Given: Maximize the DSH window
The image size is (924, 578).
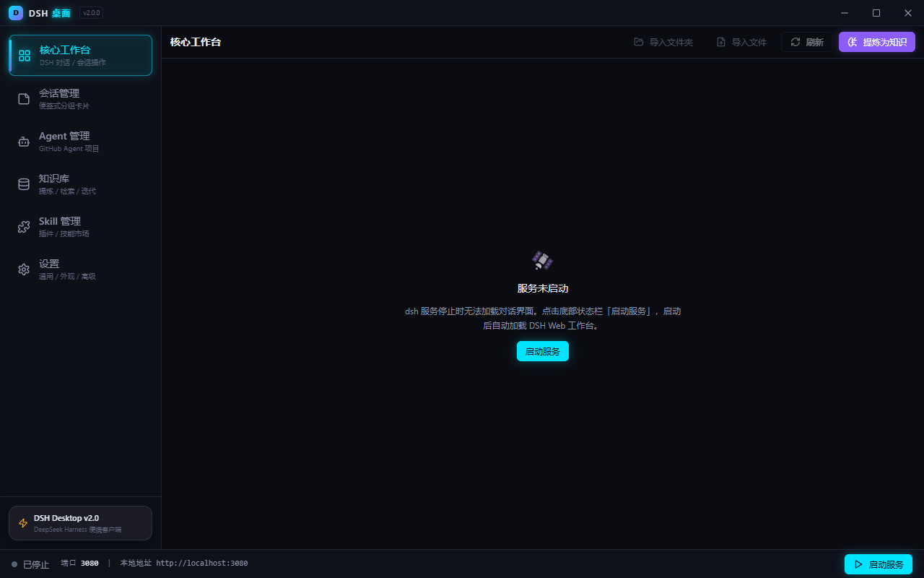Looking at the screenshot, I should tap(876, 13).
